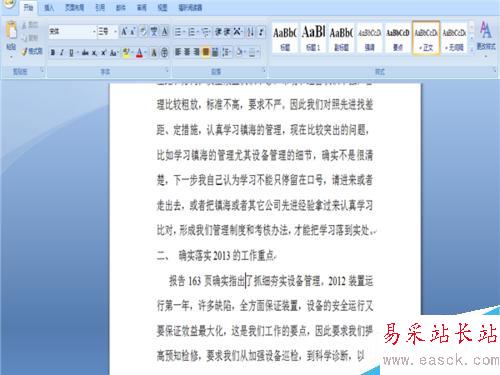The width and height of the screenshot is (500, 375).
Task: Click the red font color A button
Action: coord(139,53)
